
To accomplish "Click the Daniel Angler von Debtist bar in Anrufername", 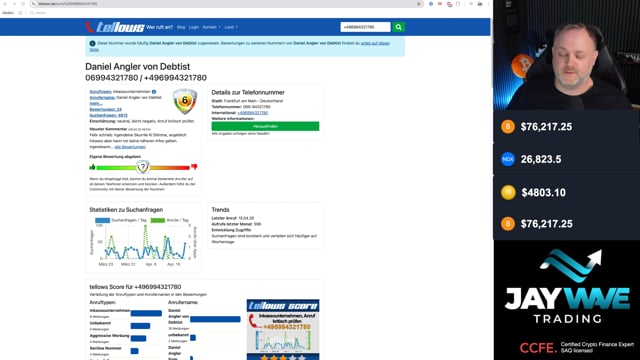I will [215, 319].
